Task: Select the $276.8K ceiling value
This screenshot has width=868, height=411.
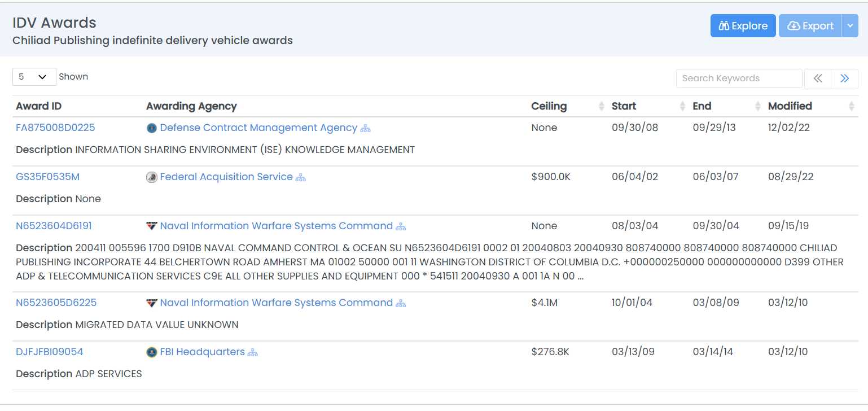Action: (x=550, y=352)
